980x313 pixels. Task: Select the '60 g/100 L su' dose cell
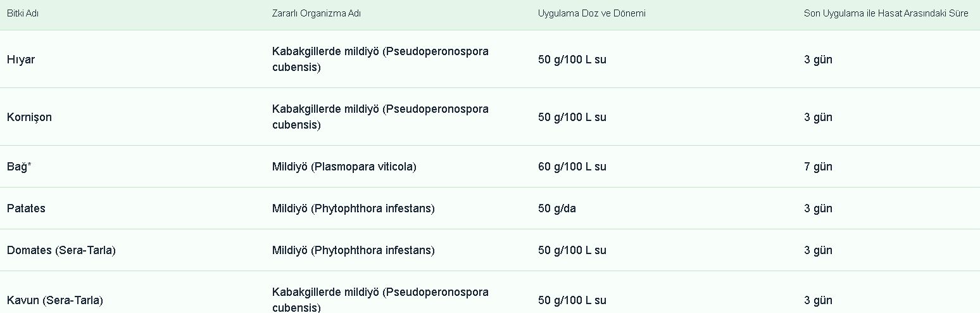[572, 167]
